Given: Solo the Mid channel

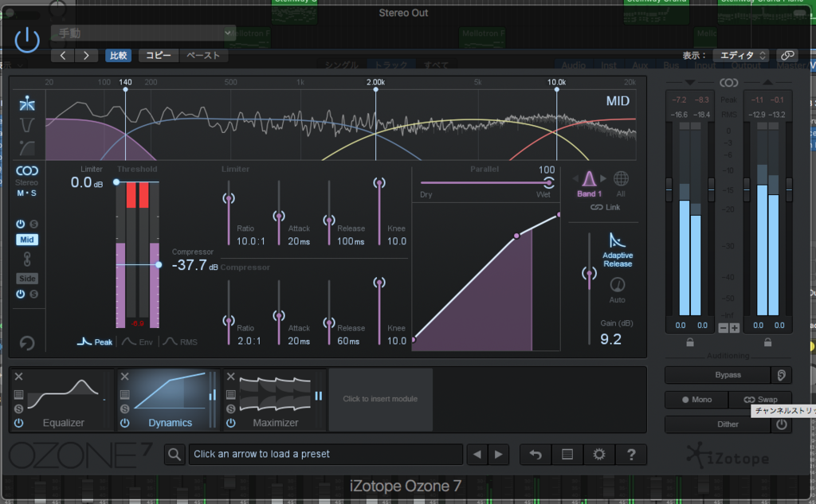Looking at the screenshot, I should point(33,225).
